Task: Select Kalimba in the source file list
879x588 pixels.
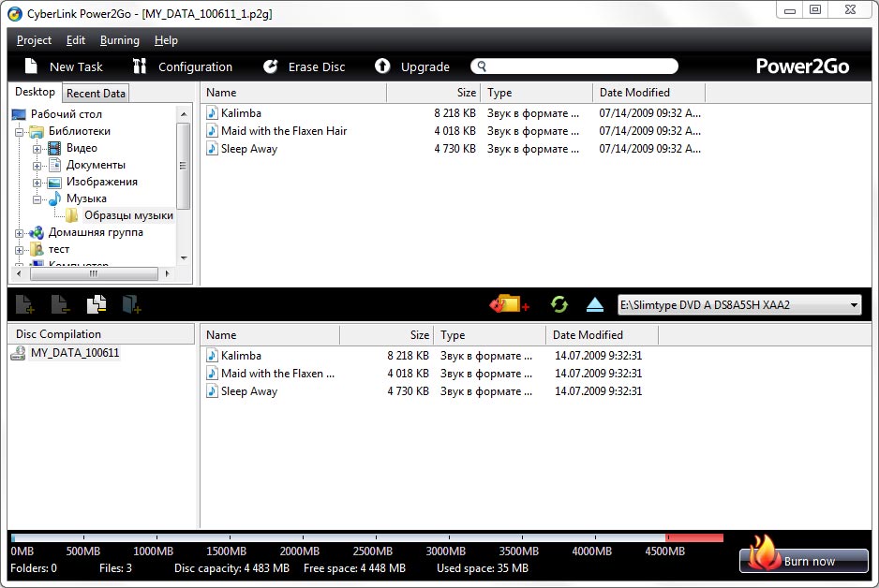Action: tap(241, 113)
